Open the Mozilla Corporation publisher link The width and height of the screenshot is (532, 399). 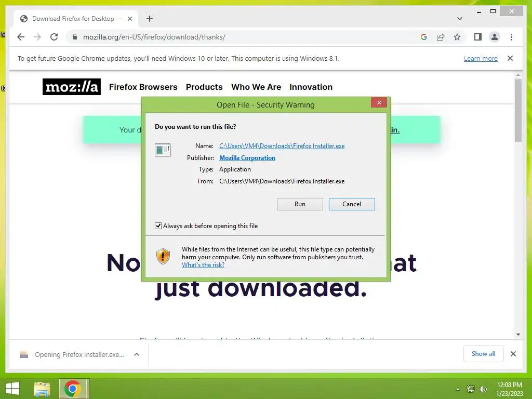pyautogui.click(x=247, y=158)
